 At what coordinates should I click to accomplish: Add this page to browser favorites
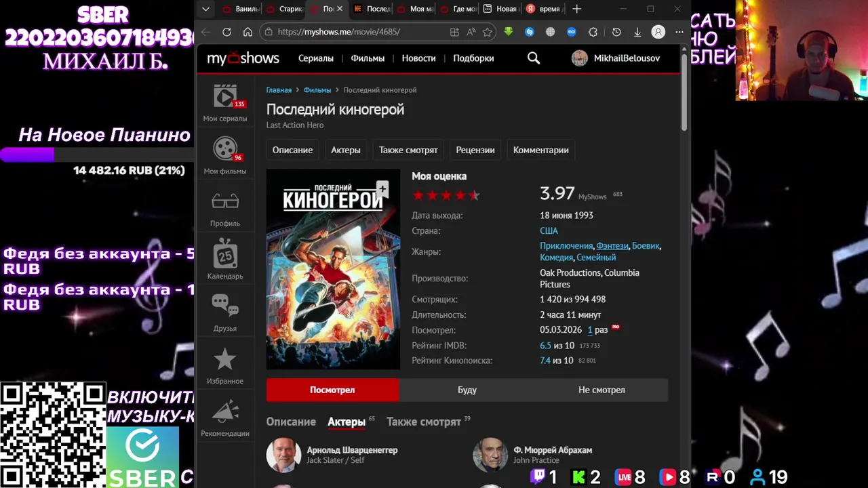[x=487, y=32]
